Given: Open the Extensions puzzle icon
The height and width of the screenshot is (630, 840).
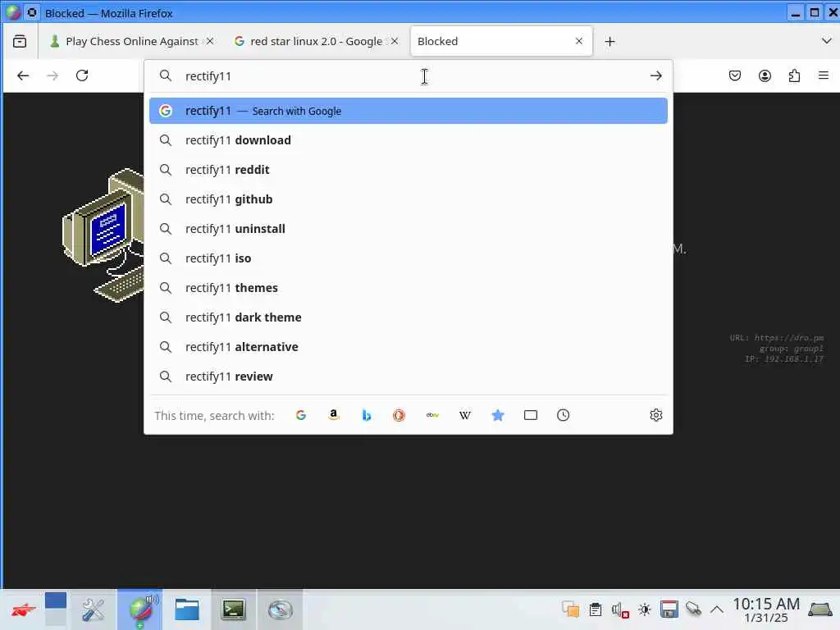Looking at the screenshot, I should click(x=794, y=76).
